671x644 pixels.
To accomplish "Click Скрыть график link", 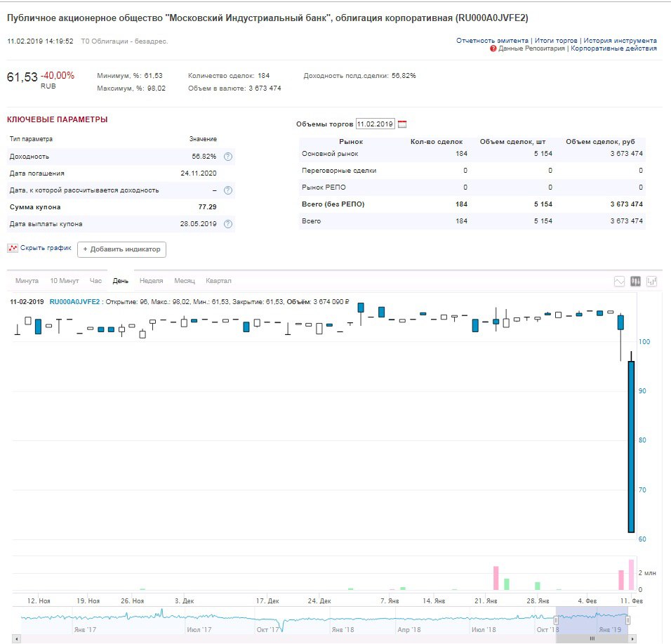I will 46,248.
